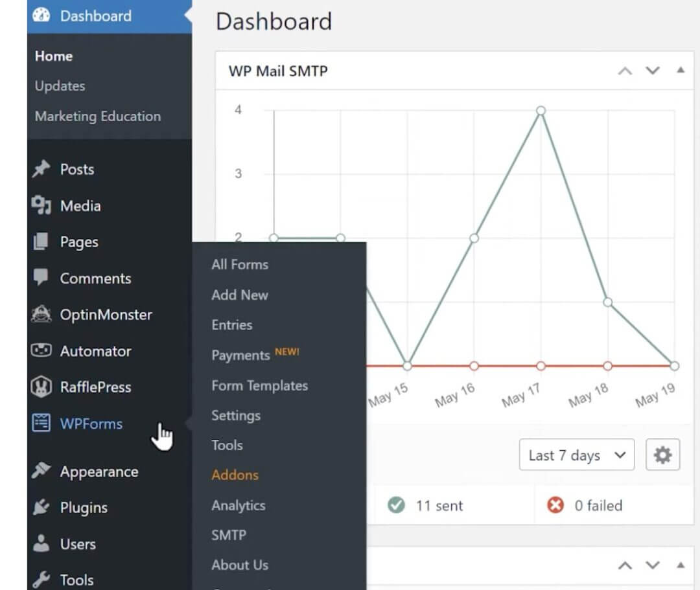Screen dimensions: 700x590
Task: Choose Entries in the WPForms flyout
Action: (x=231, y=325)
